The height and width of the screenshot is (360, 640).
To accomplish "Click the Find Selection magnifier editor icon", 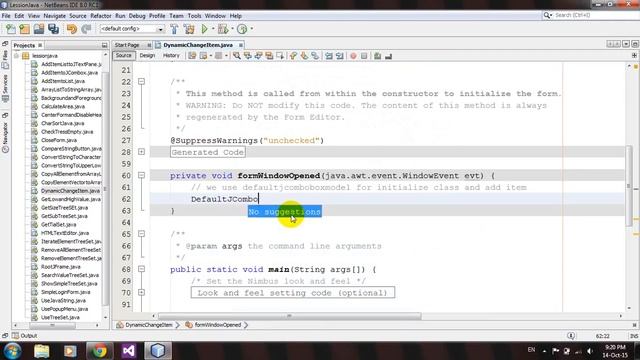I will pos(237,56).
